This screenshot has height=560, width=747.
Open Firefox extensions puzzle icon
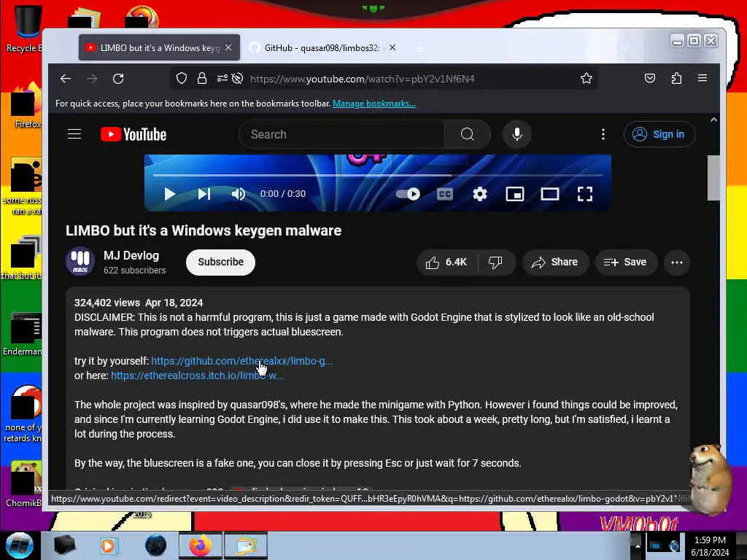(676, 79)
